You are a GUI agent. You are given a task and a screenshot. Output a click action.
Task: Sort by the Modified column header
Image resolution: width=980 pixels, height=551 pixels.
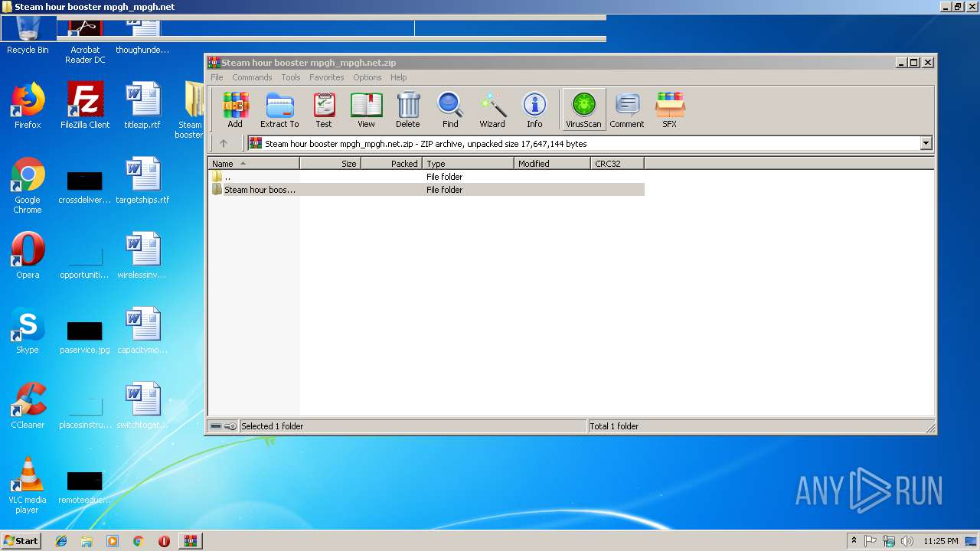[x=553, y=163]
